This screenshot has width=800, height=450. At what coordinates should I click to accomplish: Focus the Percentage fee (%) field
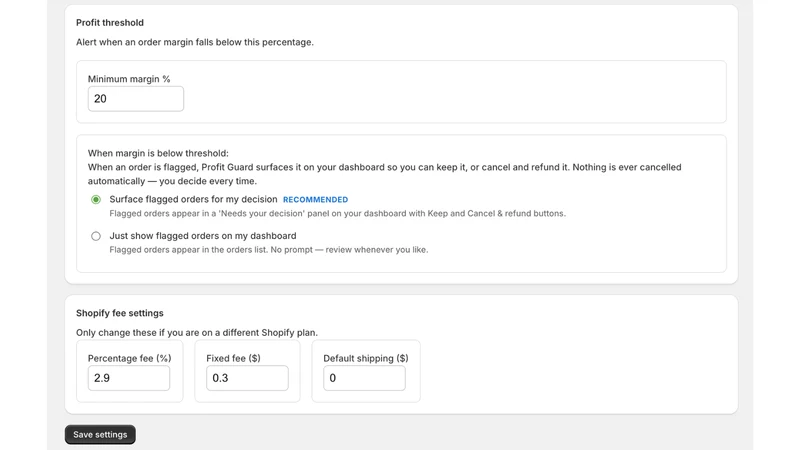coord(129,378)
